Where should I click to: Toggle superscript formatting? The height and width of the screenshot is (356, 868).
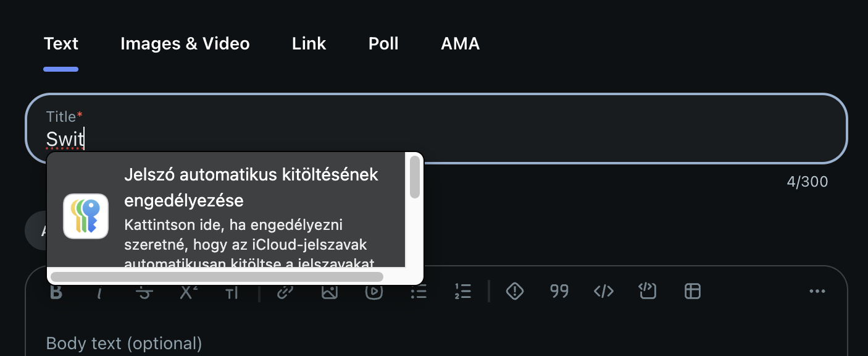[188, 292]
